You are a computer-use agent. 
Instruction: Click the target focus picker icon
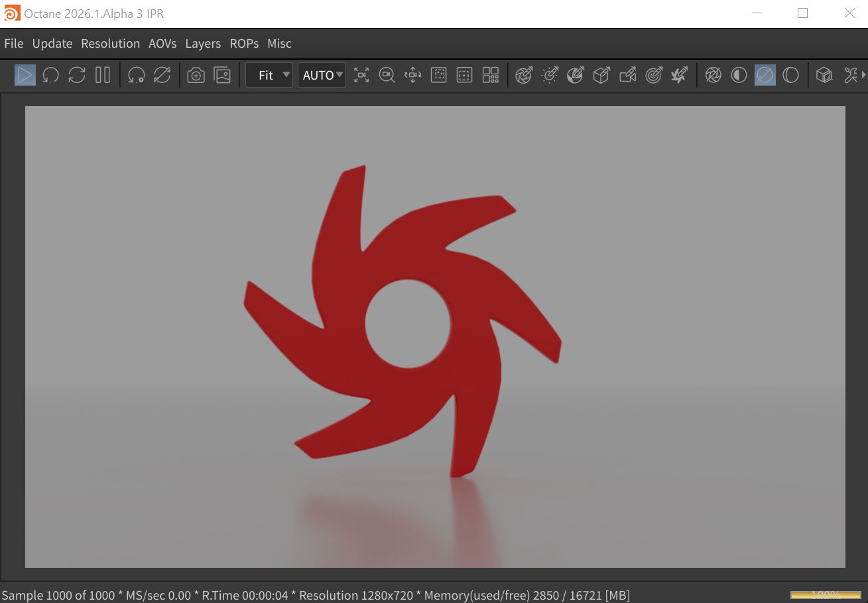(653, 75)
